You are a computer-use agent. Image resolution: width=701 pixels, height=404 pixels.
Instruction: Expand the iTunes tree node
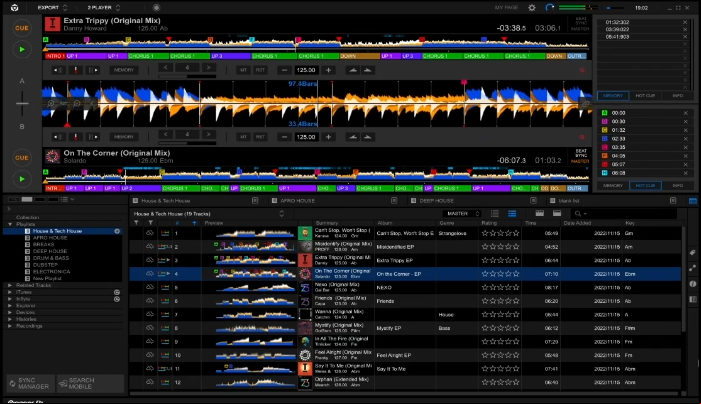[10, 292]
